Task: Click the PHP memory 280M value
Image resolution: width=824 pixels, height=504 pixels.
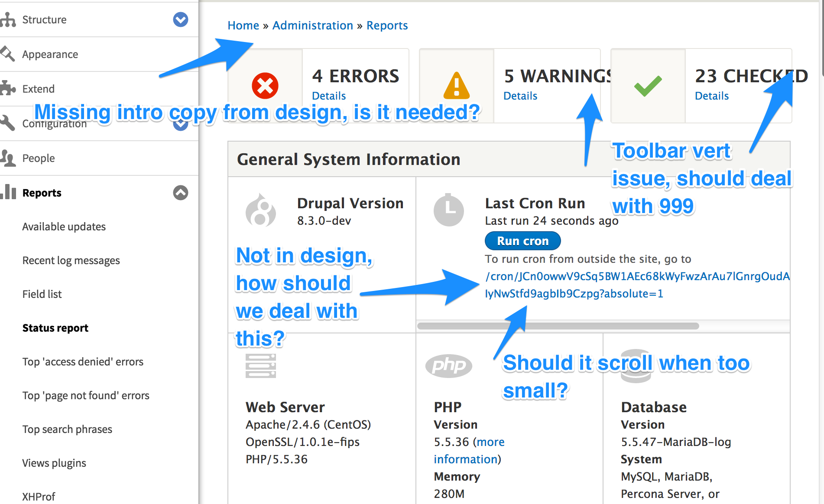Action: pos(449,494)
